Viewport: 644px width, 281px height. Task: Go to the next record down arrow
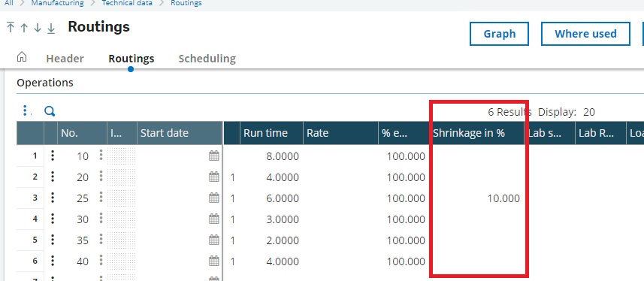pos(38,28)
